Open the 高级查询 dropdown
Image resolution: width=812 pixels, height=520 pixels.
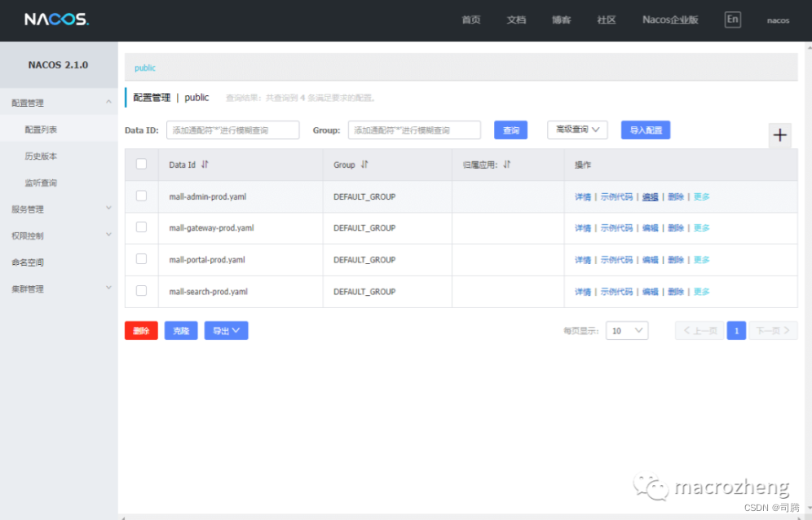577,130
